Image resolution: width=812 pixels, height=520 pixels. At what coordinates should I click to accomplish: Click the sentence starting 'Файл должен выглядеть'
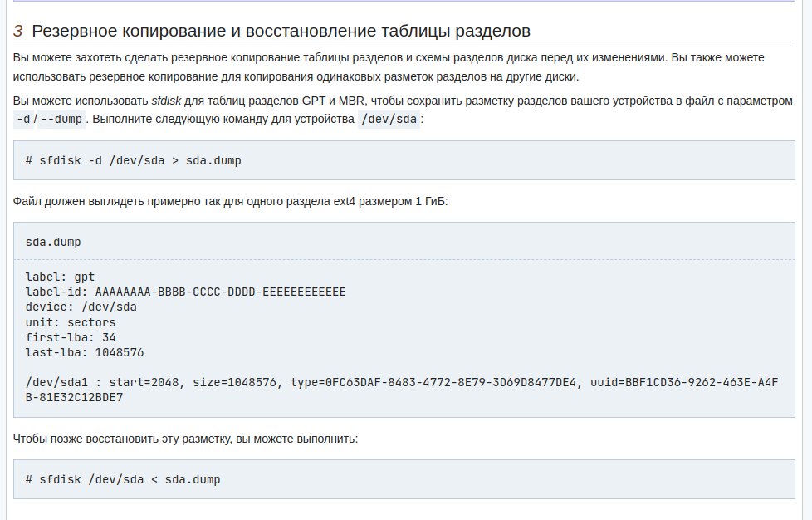(x=231, y=202)
